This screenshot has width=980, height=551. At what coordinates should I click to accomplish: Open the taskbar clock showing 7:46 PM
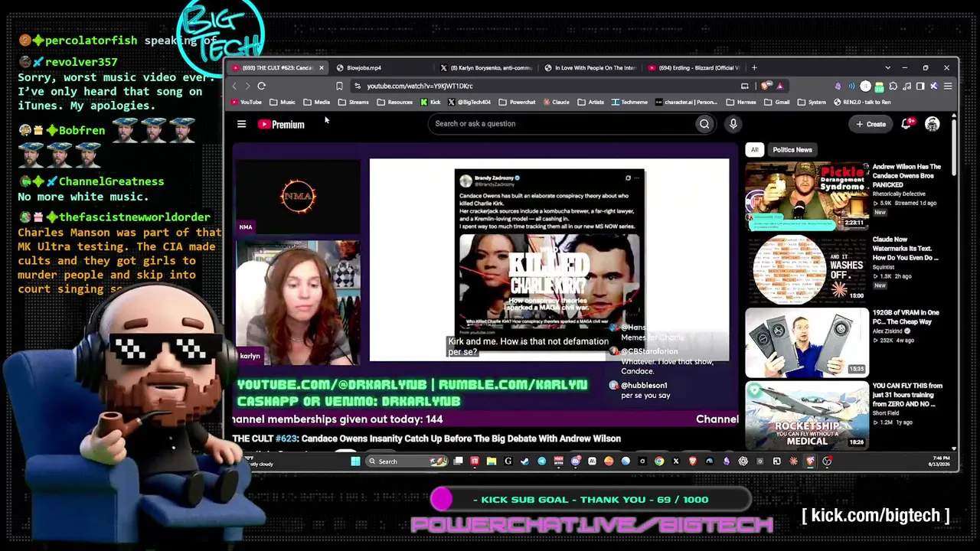[938, 461]
